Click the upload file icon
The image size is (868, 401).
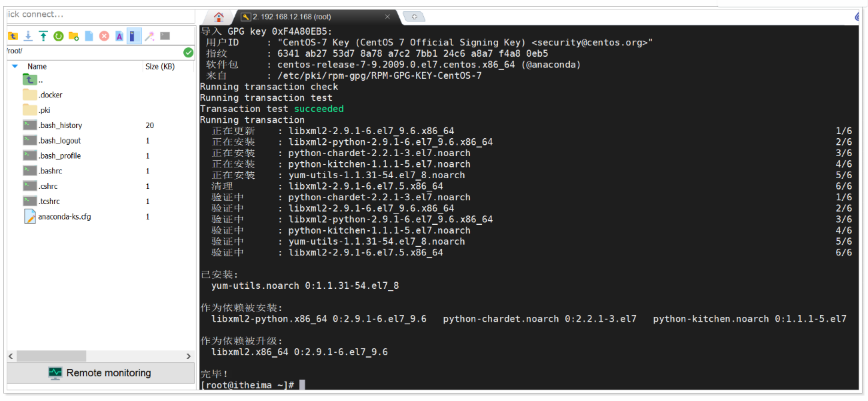[43, 35]
